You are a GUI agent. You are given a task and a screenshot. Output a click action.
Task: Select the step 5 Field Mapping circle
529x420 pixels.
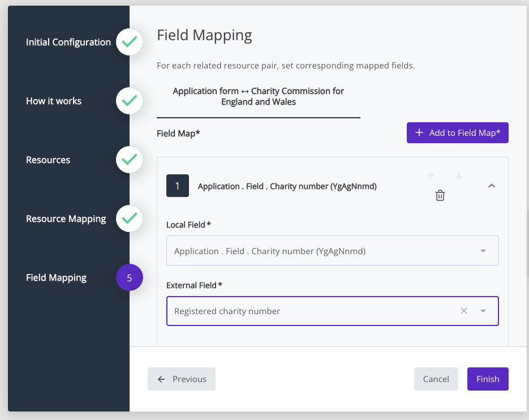pyautogui.click(x=130, y=277)
